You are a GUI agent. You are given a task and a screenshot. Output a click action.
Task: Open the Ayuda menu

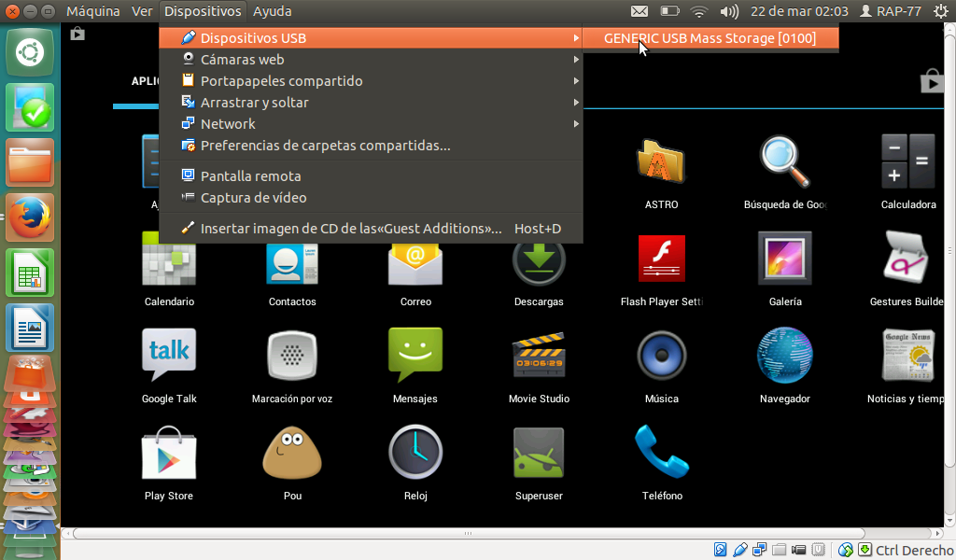(272, 11)
